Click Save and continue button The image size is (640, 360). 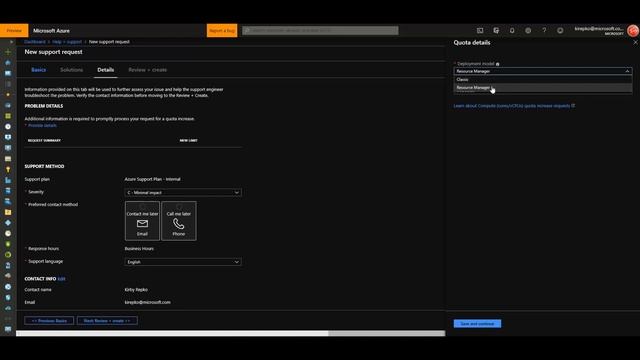pyautogui.click(x=477, y=324)
